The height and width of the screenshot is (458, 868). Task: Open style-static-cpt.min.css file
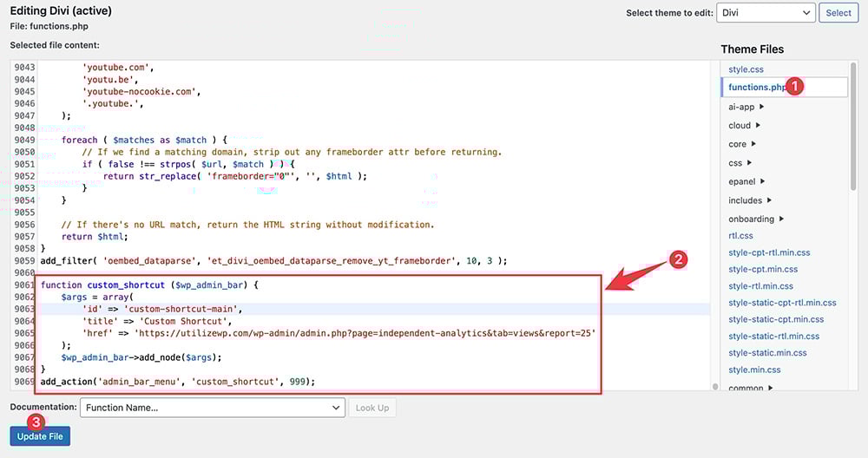[776, 319]
